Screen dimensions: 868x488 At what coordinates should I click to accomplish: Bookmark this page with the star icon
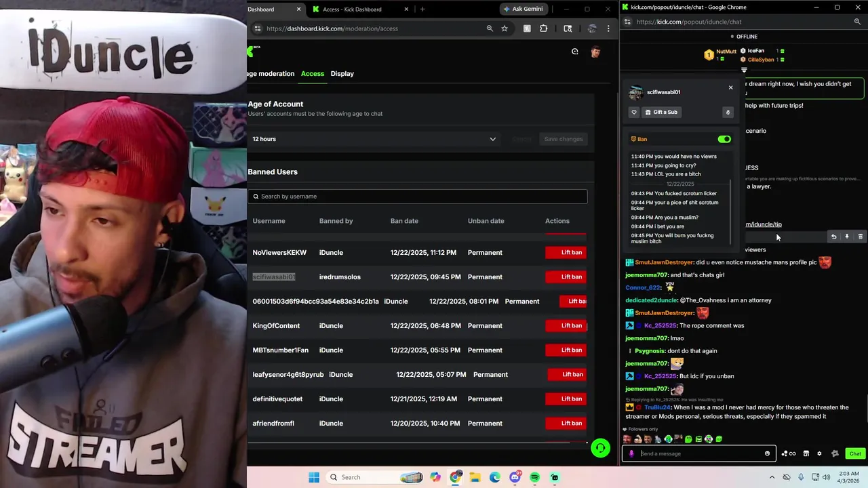point(505,28)
